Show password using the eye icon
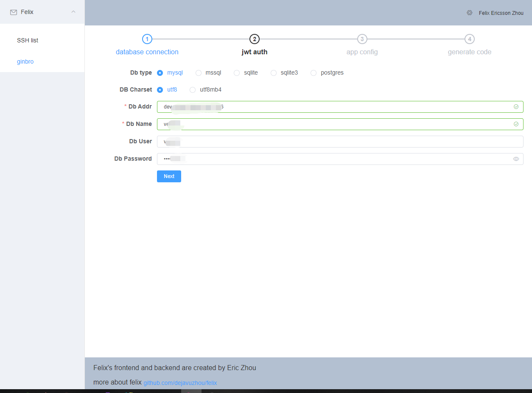 tap(516, 159)
